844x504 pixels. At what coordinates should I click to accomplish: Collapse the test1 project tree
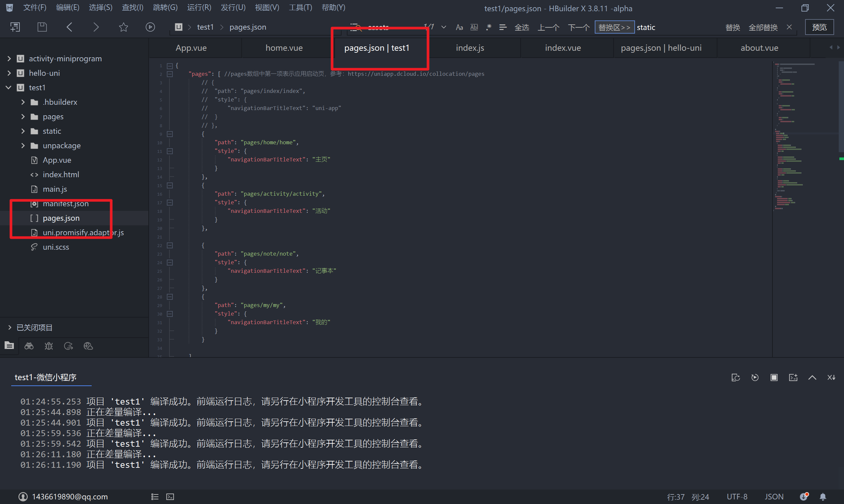tap(9, 88)
